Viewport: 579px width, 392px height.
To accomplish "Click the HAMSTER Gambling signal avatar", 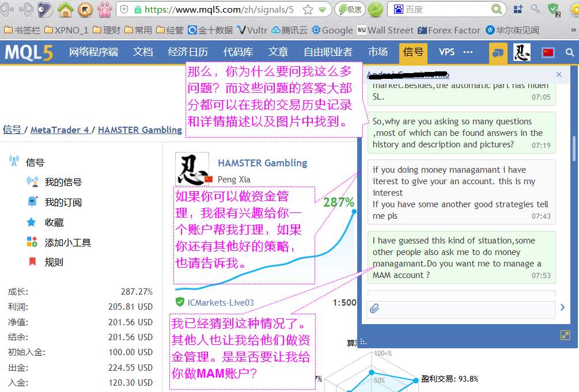I will click(x=192, y=169).
